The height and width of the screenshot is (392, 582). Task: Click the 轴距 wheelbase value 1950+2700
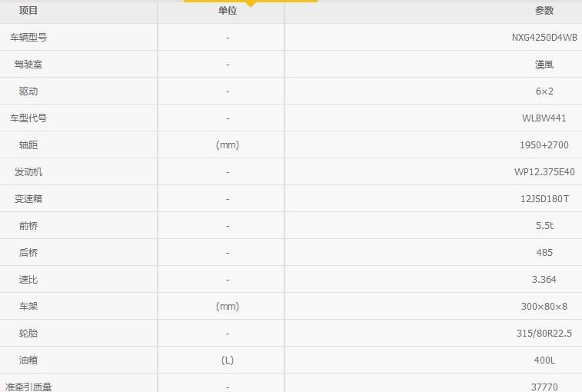[544, 145]
